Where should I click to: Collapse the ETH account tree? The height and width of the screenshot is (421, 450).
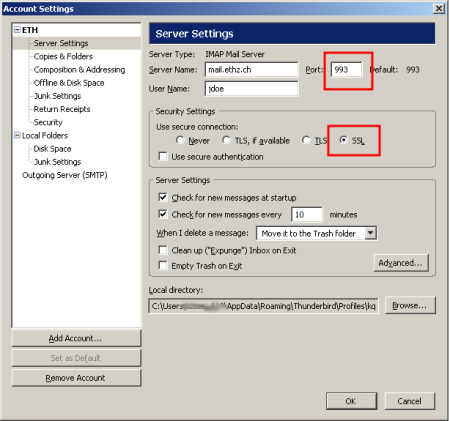click(17, 30)
